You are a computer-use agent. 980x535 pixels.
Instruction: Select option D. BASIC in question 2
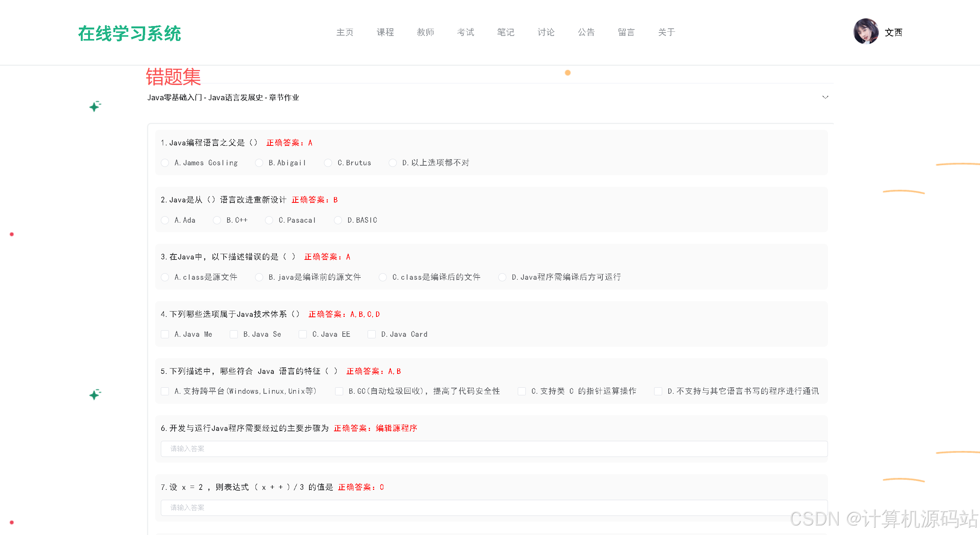click(338, 220)
